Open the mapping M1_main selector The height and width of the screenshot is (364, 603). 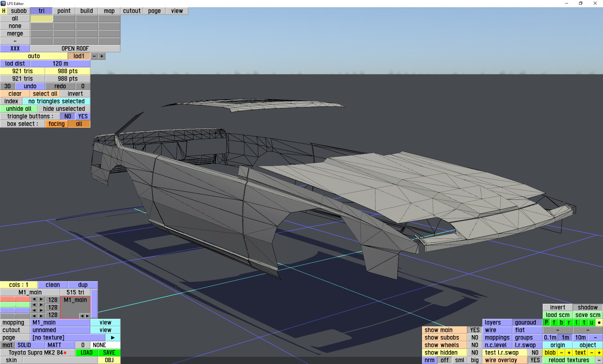[x=60, y=322]
